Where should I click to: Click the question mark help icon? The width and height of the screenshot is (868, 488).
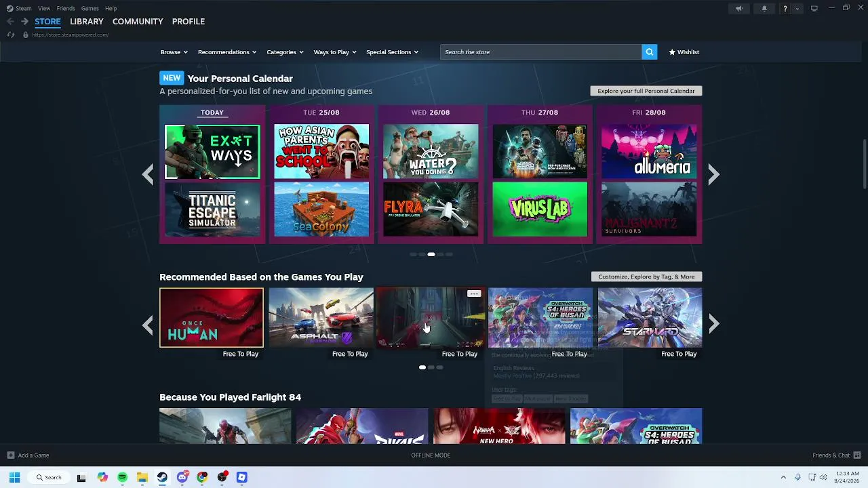(x=785, y=8)
